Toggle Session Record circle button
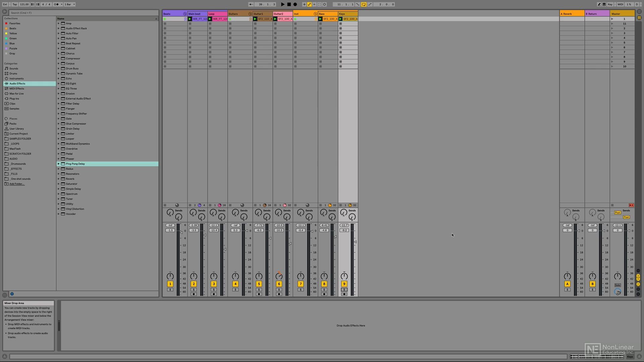Viewport: 644px width, 362px height. 324,4
